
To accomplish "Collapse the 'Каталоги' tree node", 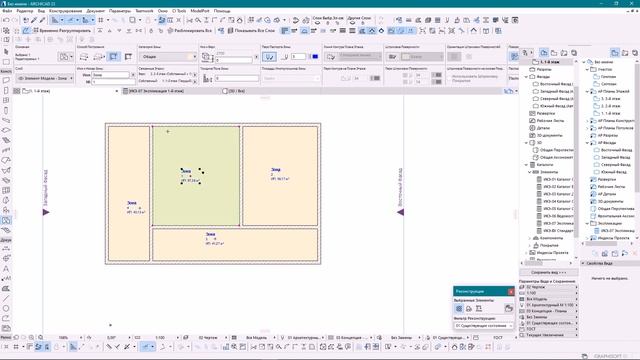I will (527, 164).
